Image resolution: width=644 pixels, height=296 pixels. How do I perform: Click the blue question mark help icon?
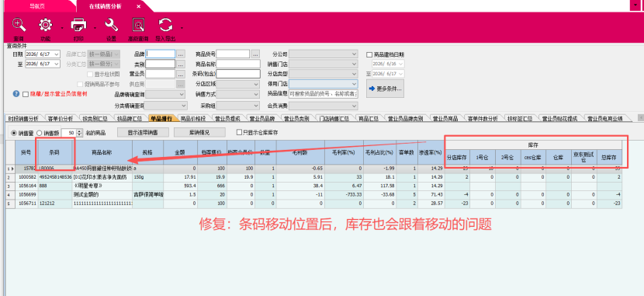click(16, 94)
